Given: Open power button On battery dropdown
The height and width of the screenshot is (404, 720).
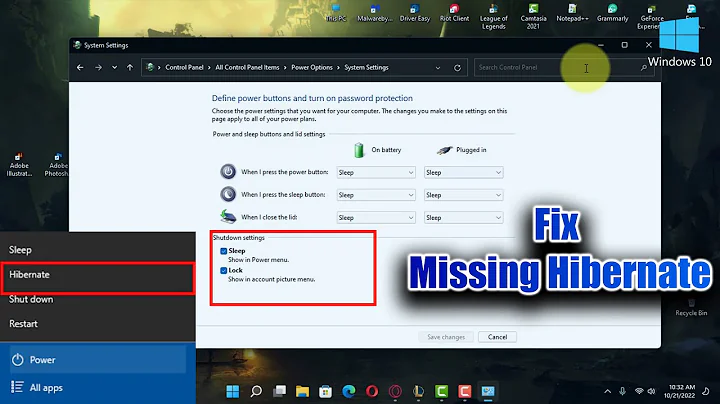Looking at the screenshot, I should 376,173.
